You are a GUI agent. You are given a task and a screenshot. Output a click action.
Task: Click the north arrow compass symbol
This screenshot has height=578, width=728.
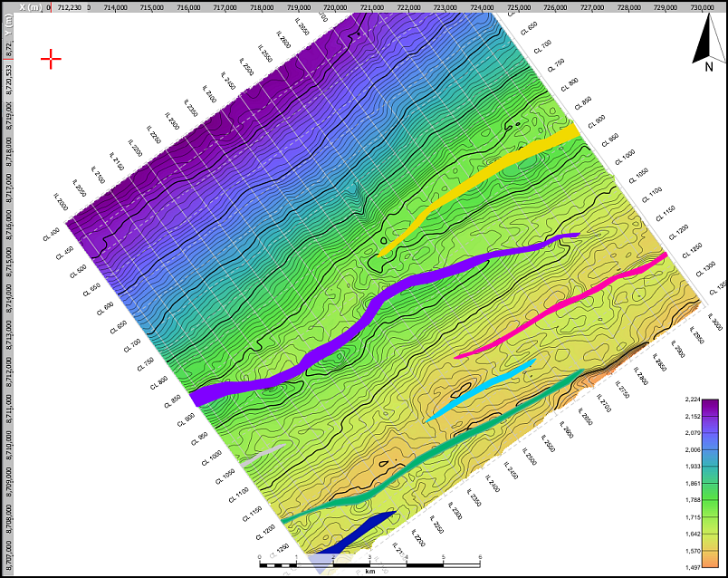[709, 42]
